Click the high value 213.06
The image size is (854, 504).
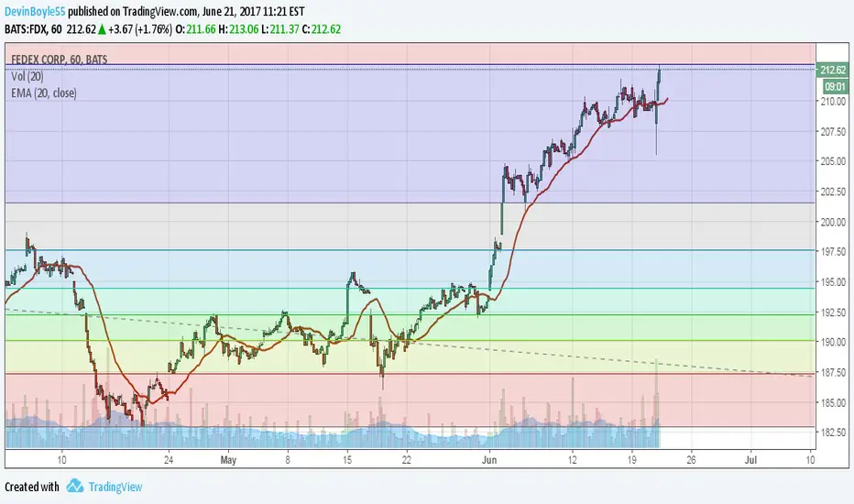click(244, 29)
